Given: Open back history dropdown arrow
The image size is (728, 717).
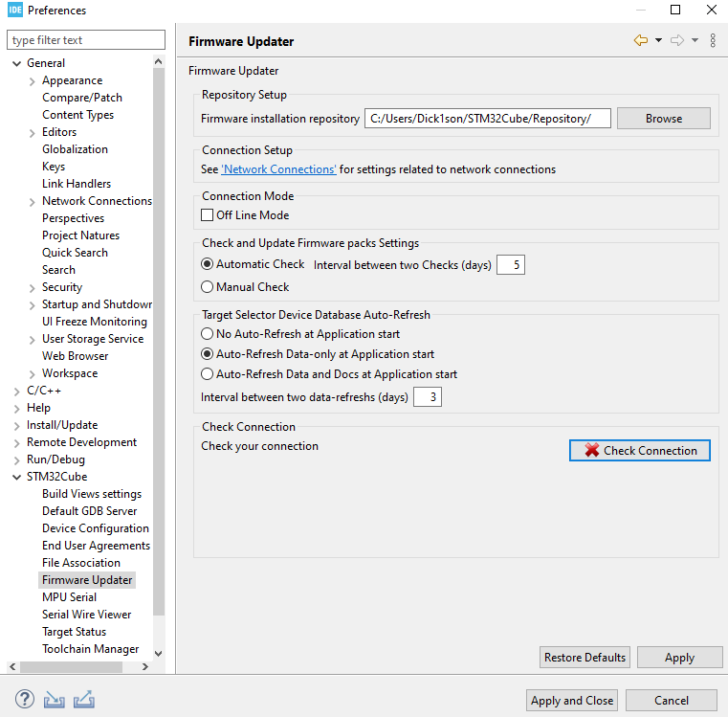Looking at the screenshot, I should [658, 40].
